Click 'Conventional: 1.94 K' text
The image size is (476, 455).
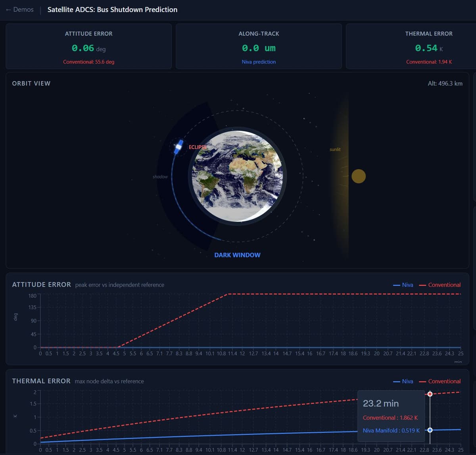pos(429,62)
